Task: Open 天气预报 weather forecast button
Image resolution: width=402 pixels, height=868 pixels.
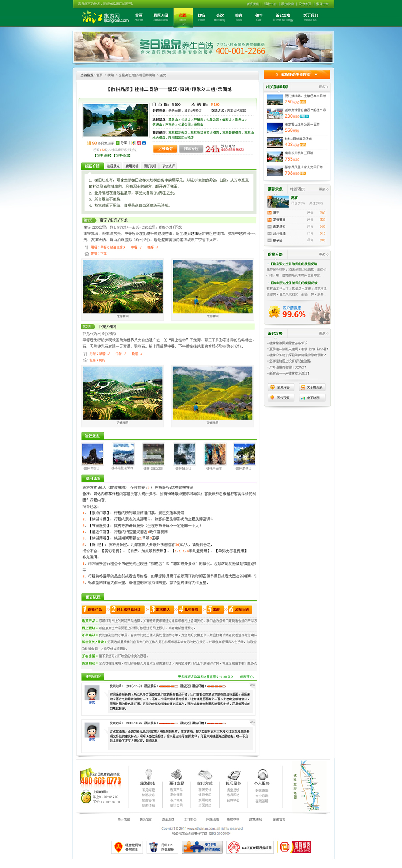Action: pos(281,398)
